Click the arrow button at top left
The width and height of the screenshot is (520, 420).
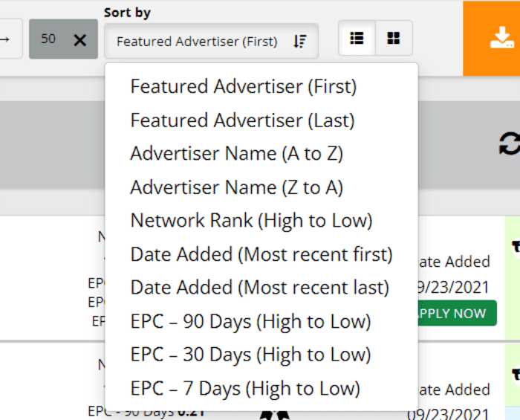pyautogui.click(x=7, y=39)
